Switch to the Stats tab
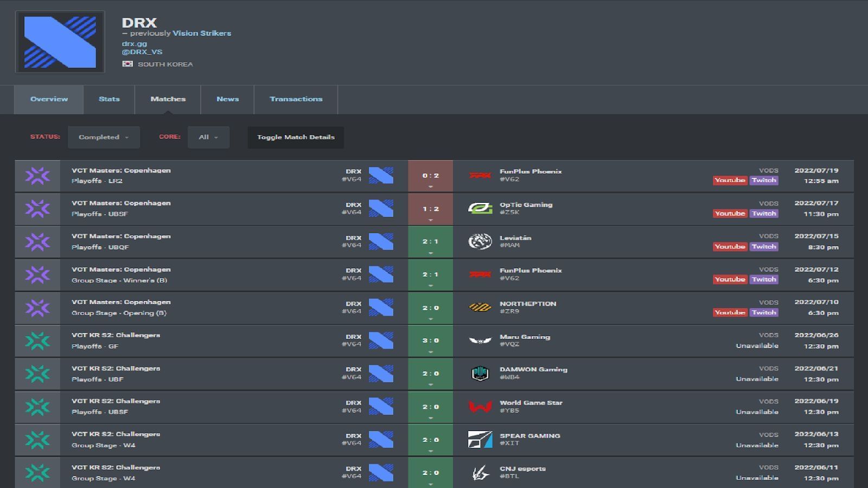 [109, 99]
